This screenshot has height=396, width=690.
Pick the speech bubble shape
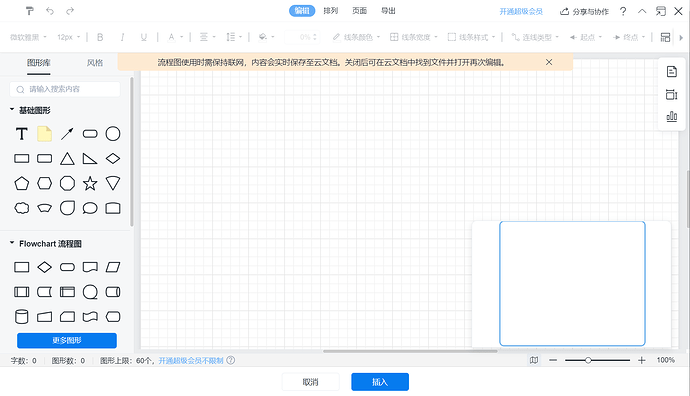(90, 208)
